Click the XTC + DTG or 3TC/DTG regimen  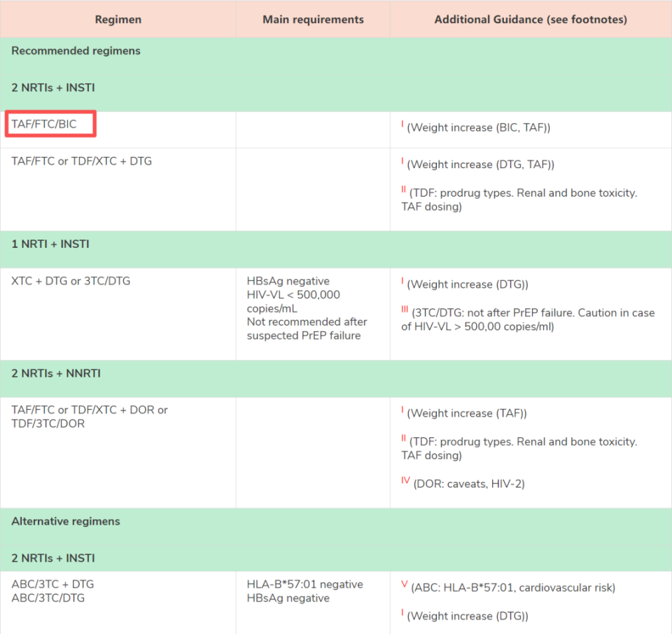click(x=71, y=281)
